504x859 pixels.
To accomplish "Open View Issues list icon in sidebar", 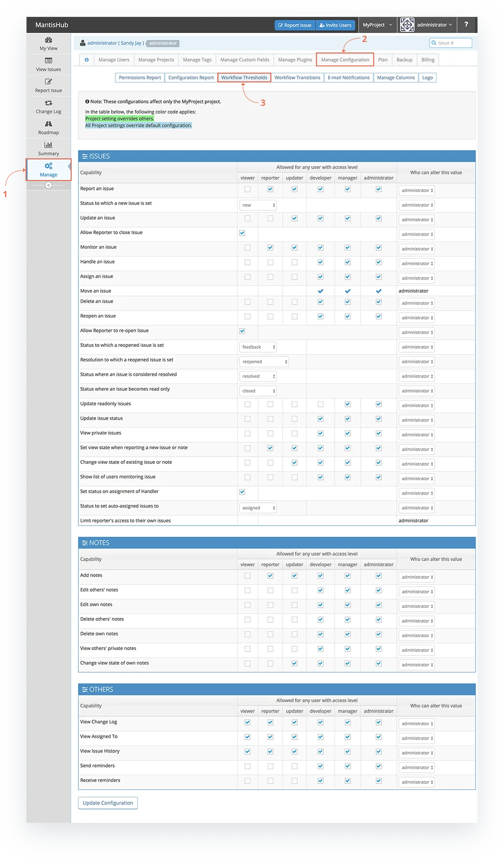I will coord(48,61).
